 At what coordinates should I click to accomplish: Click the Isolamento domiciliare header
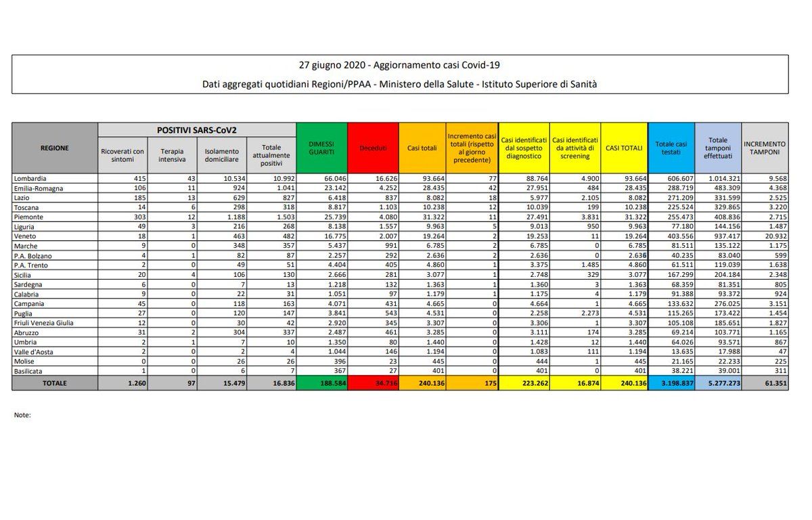pos(222,155)
